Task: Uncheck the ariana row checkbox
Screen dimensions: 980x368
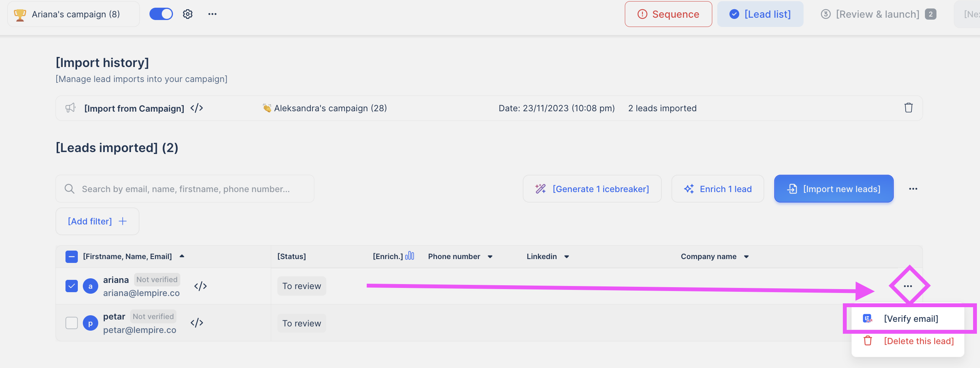Action: pyautogui.click(x=71, y=286)
